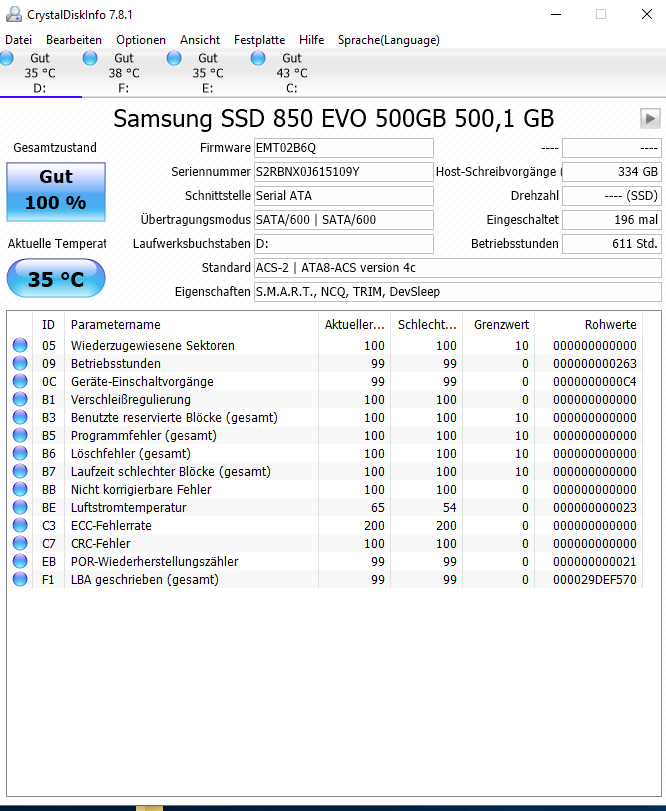
Task: Click the Standard field ACS-2
Action: click(458, 268)
